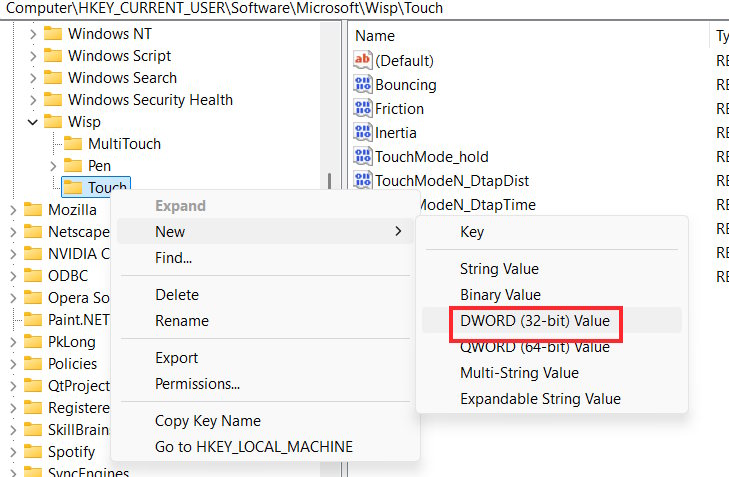Screen dimensions: 729x477
Task: Select the Friction value name
Action: tap(399, 108)
